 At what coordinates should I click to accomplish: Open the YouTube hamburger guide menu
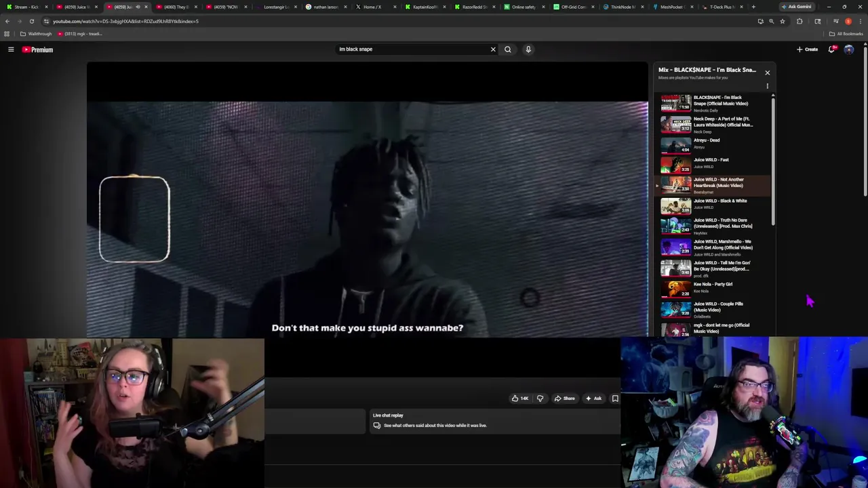11,49
